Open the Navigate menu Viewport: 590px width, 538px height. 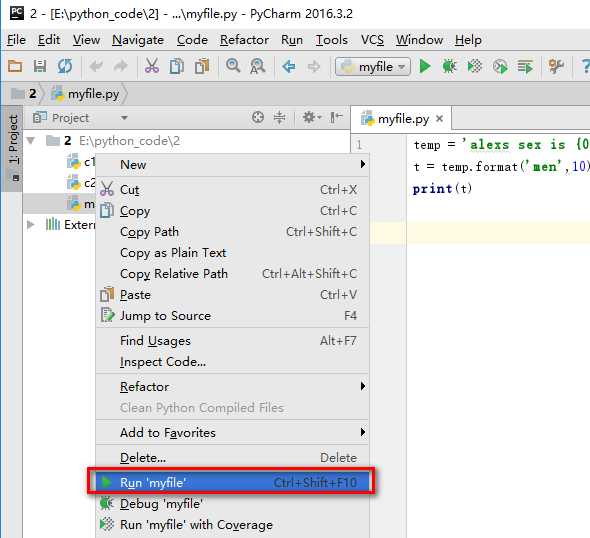pos(138,40)
